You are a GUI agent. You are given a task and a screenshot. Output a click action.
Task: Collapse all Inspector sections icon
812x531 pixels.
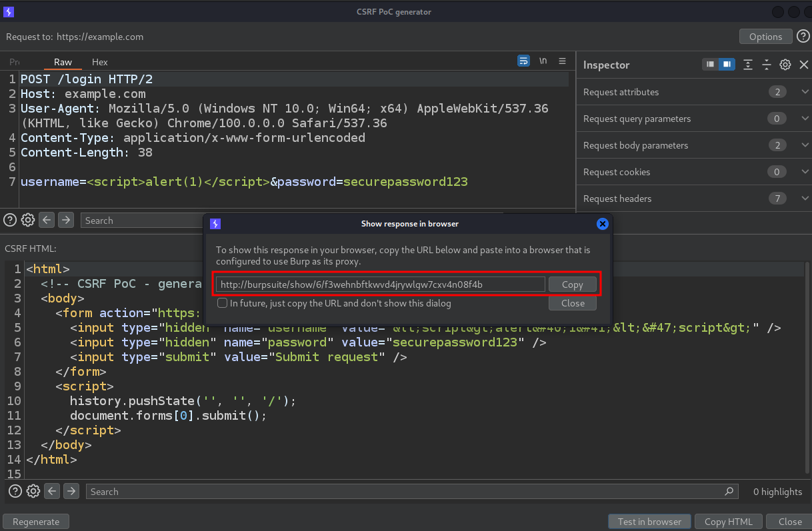(767, 65)
